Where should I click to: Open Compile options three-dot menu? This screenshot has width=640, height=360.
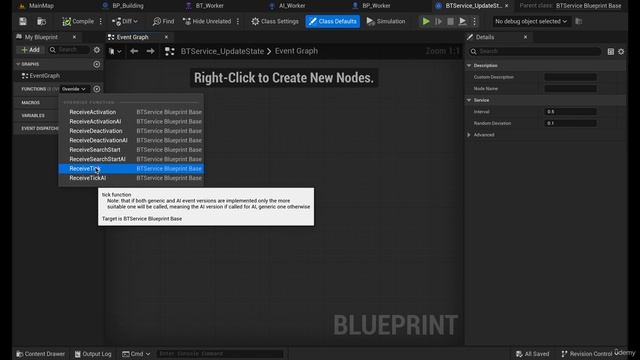(100, 21)
